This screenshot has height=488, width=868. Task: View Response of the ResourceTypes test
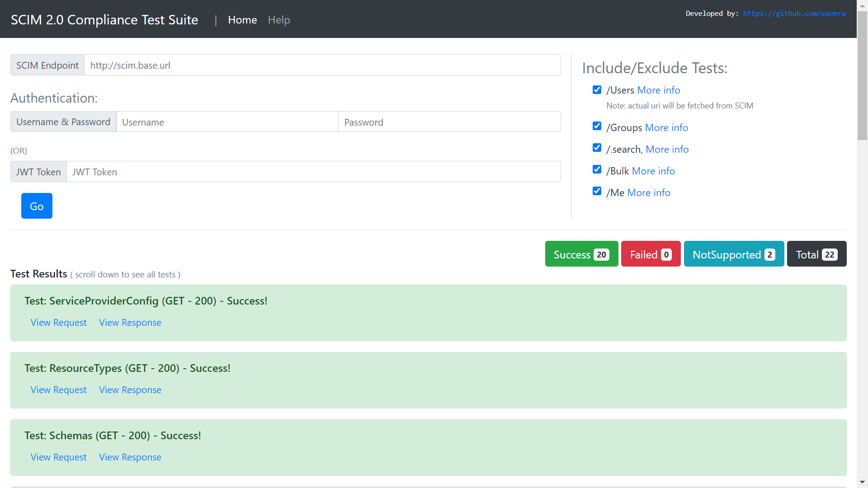[x=130, y=389]
